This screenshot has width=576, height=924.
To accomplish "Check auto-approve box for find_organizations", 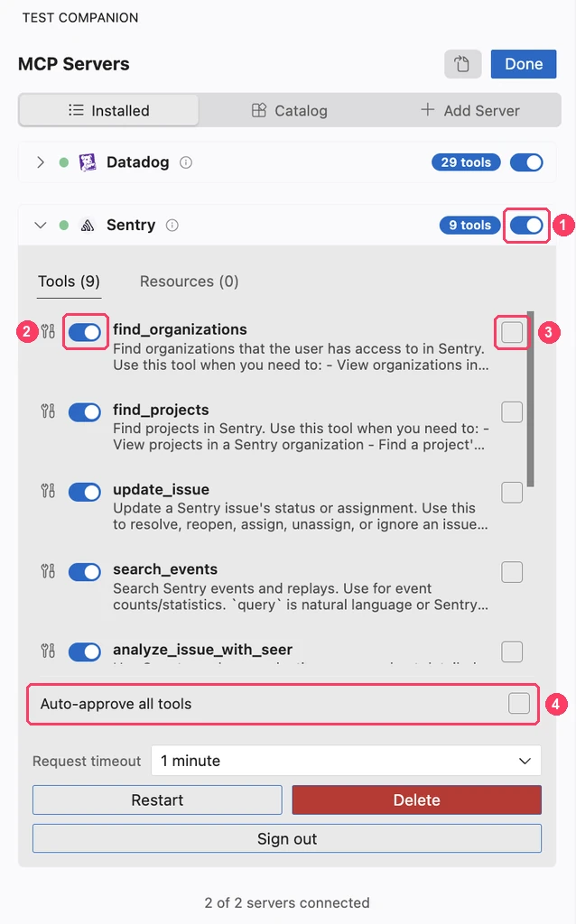I will click(512, 332).
